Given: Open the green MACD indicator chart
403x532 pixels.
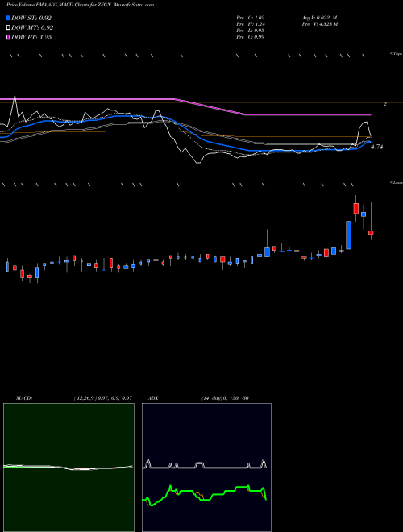Looking at the screenshot, I should (x=69, y=468).
